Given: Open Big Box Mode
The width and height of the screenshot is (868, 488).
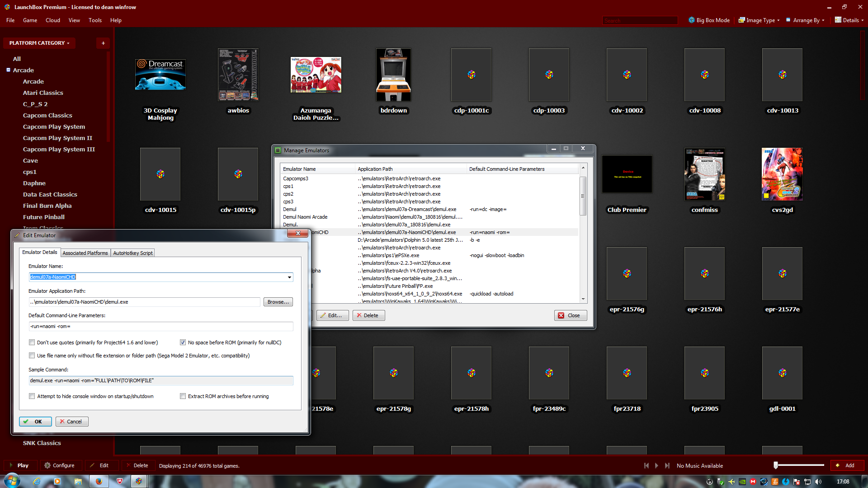Looking at the screenshot, I should [709, 20].
